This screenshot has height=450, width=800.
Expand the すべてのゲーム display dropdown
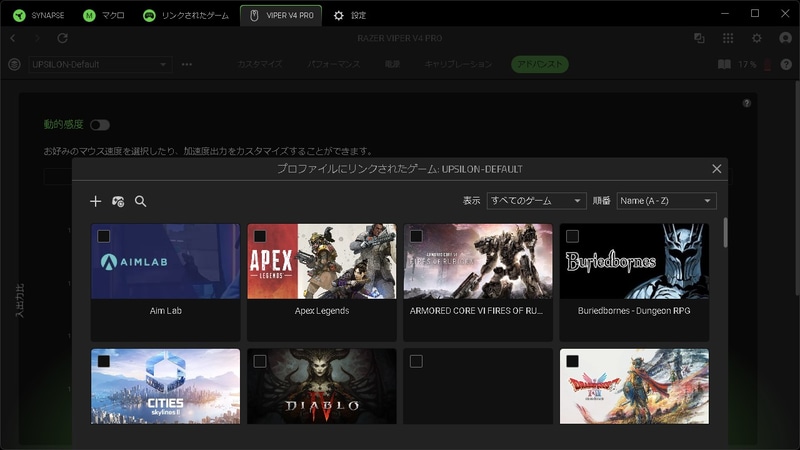(536, 201)
